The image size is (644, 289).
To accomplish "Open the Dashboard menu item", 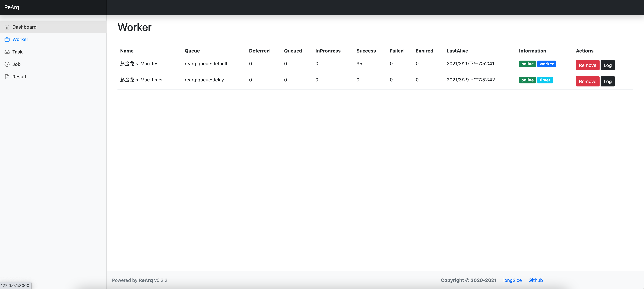I will (x=24, y=27).
